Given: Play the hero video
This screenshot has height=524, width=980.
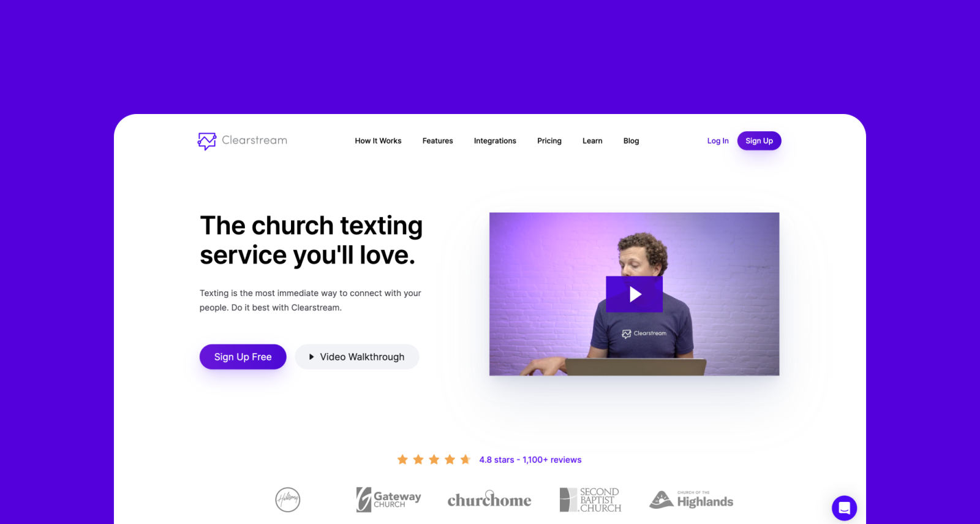Looking at the screenshot, I should pyautogui.click(x=635, y=294).
